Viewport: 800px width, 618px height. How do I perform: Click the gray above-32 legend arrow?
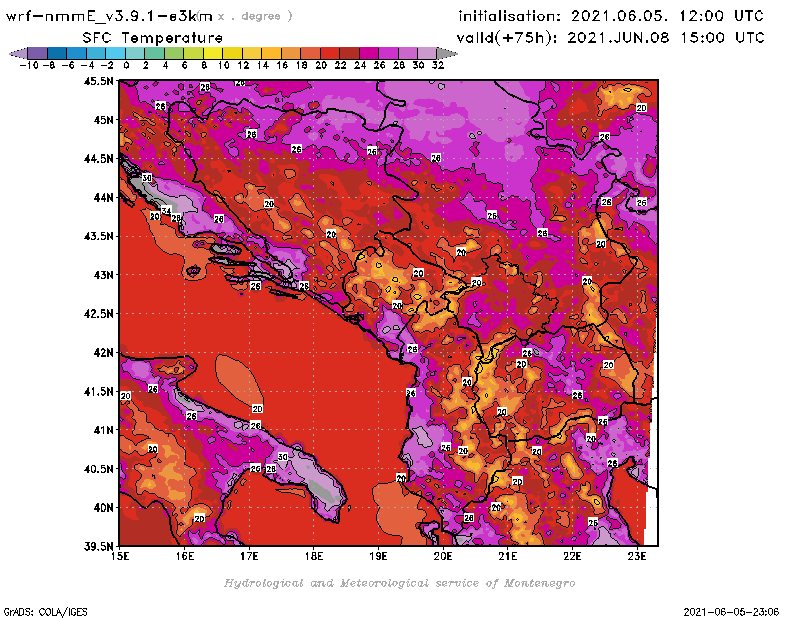(x=447, y=53)
